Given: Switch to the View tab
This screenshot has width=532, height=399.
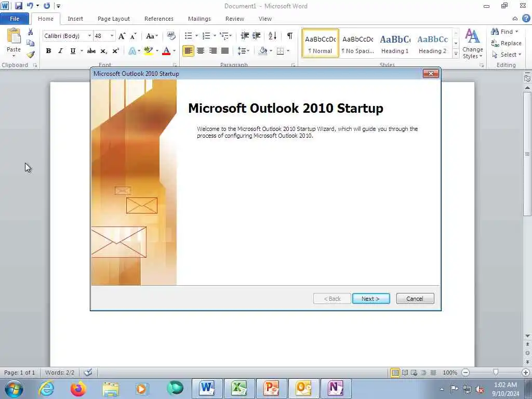Looking at the screenshot, I should pyautogui.click(x=265, y=19).
